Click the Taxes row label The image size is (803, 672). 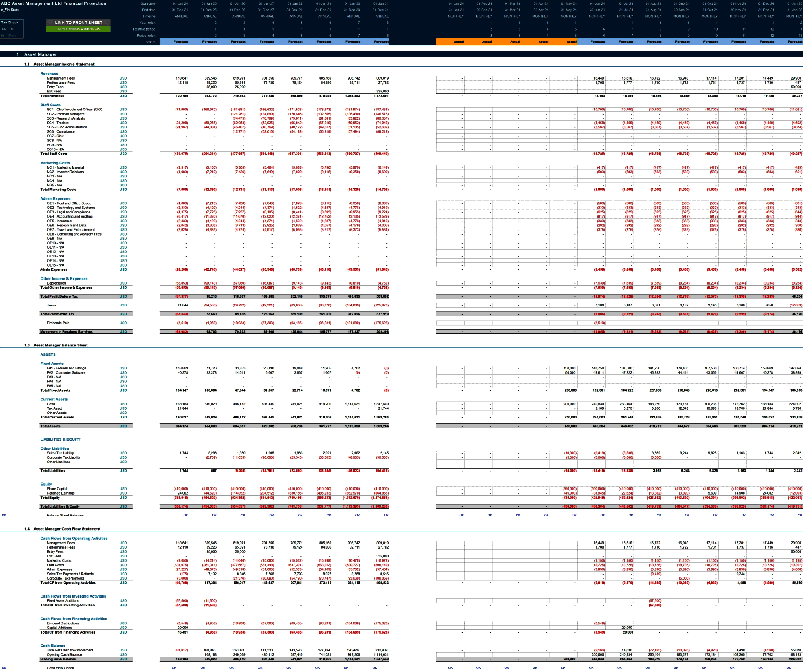coord(51,305)
